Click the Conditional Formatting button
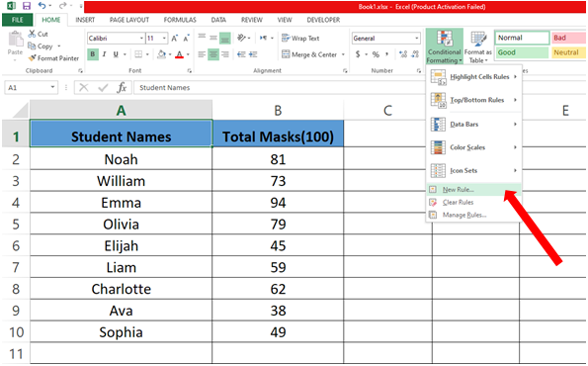The height and width of the screenshot is (366, 588). 445,46
